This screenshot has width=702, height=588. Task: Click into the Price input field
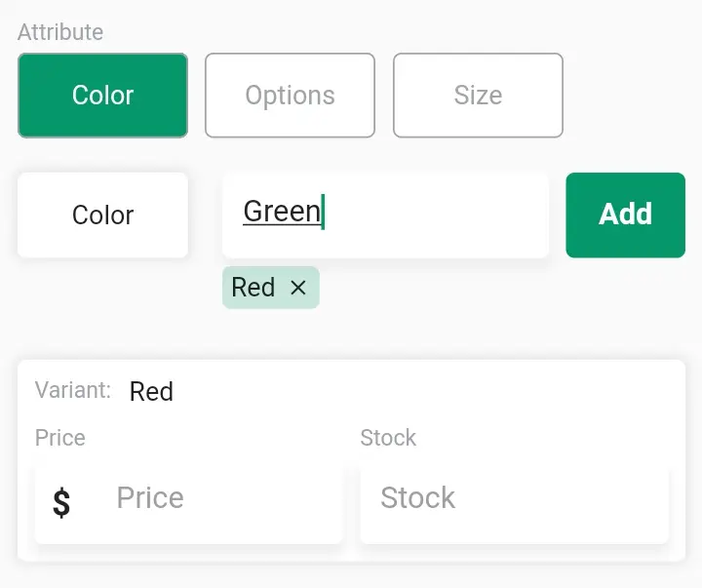pos(188,506)
